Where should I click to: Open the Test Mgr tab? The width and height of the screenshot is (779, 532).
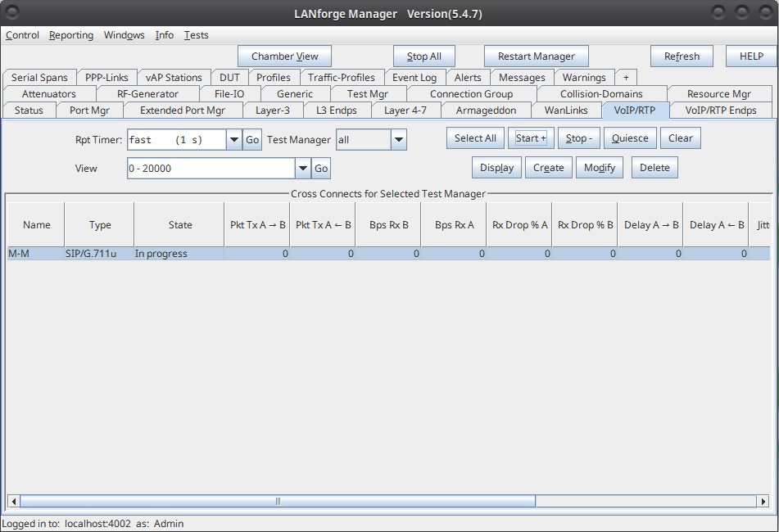(x=368, y=94)
